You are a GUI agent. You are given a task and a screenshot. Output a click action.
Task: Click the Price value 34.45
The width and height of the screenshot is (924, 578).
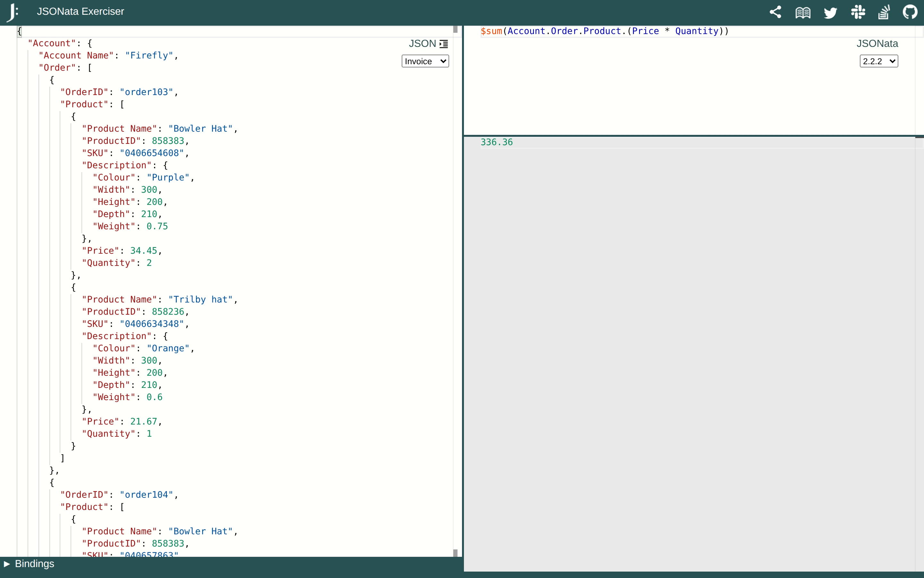pyautogui.click(x=143, y=251)
